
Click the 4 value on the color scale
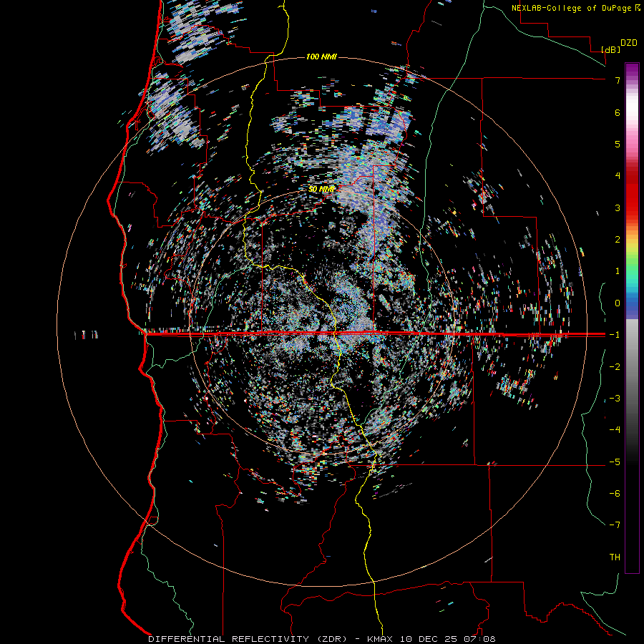(x=618, y=176)
